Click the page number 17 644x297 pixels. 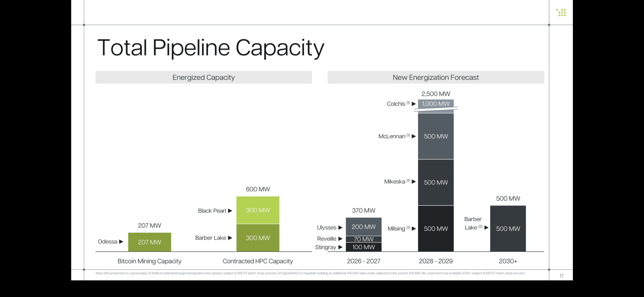pos(562,276)
